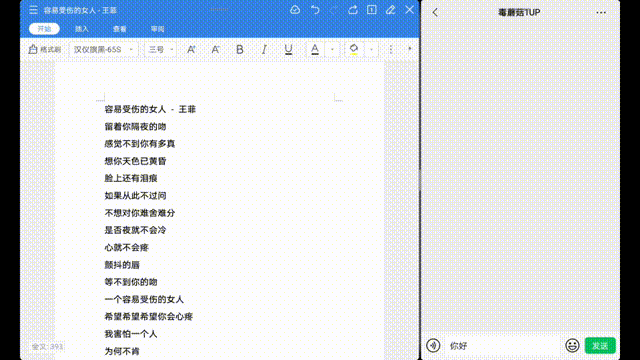Image resolution: width=640 pixels, height=360 pixels.
Task: Switch to the 开始 tab
Action: pyautogui.click(x=44, y=29)
